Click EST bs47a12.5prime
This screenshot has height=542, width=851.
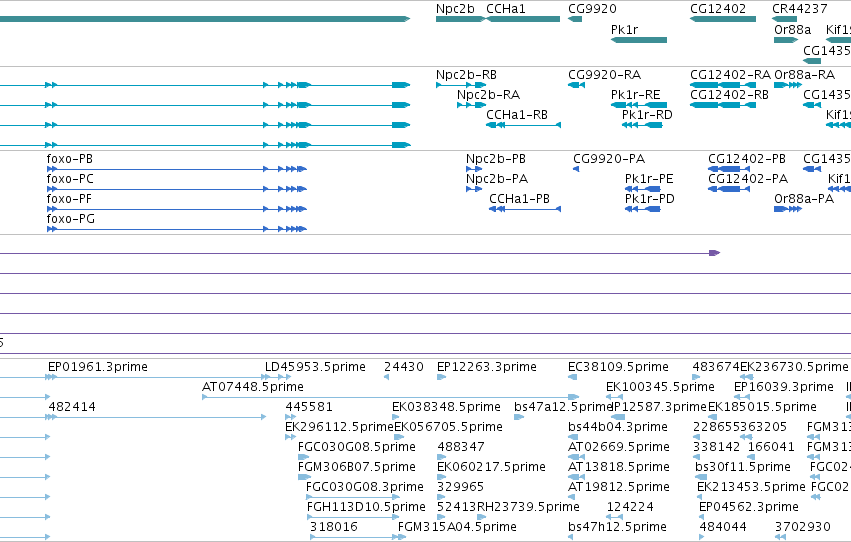point(563,407)
